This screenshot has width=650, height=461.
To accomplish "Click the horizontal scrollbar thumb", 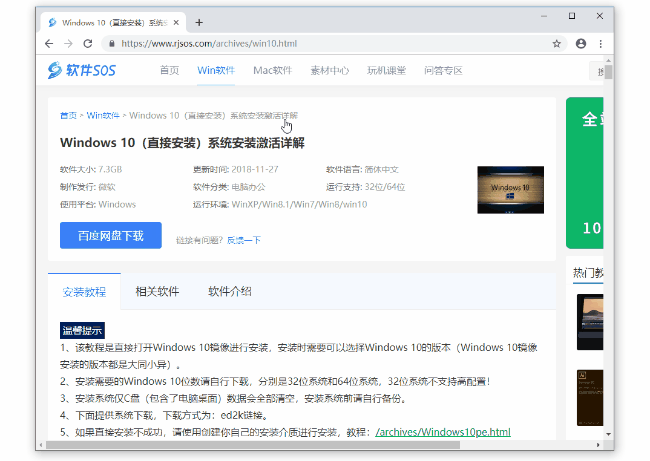I will click(x=253, y=445).
